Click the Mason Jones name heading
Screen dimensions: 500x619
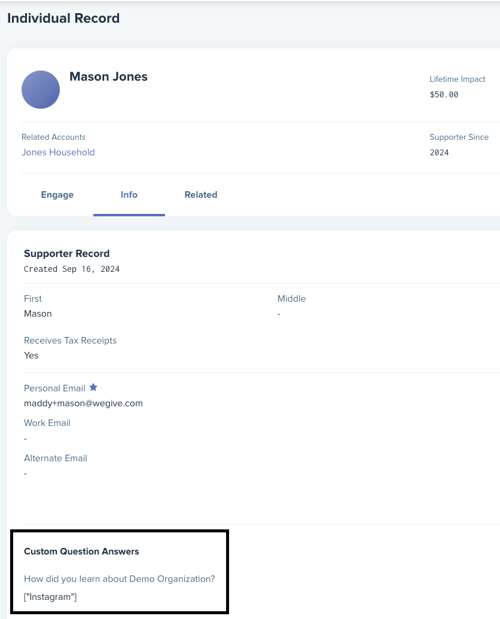pos(109,77)
